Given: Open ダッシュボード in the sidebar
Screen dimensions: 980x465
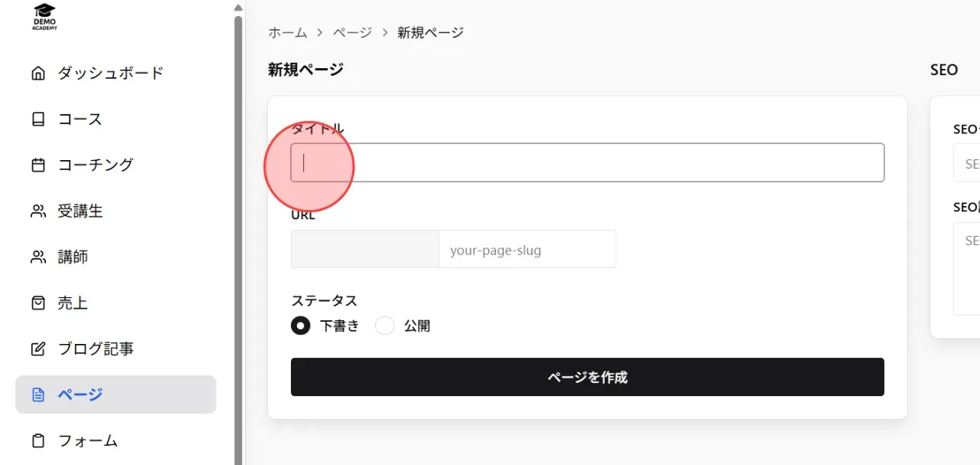Looking at the screenshot, I should (116, 74).
